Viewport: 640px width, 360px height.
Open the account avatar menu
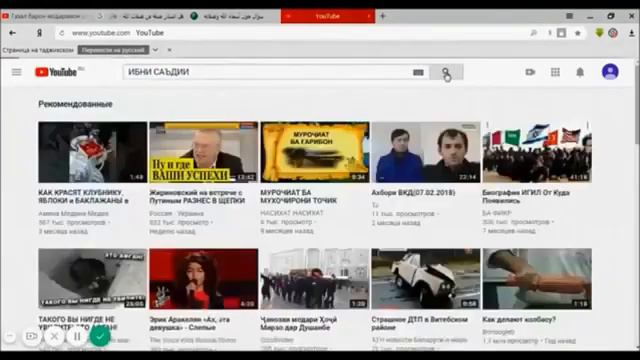[x=610, y=72]
